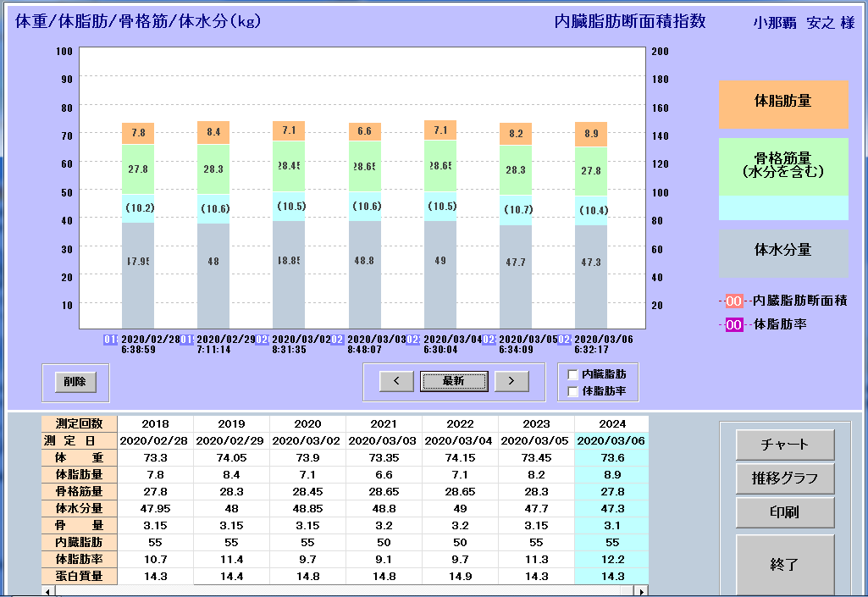The width and height of the screenshot is (868, 597).
Task: Click protein cell 14.9
Action: tap(460, 577)
